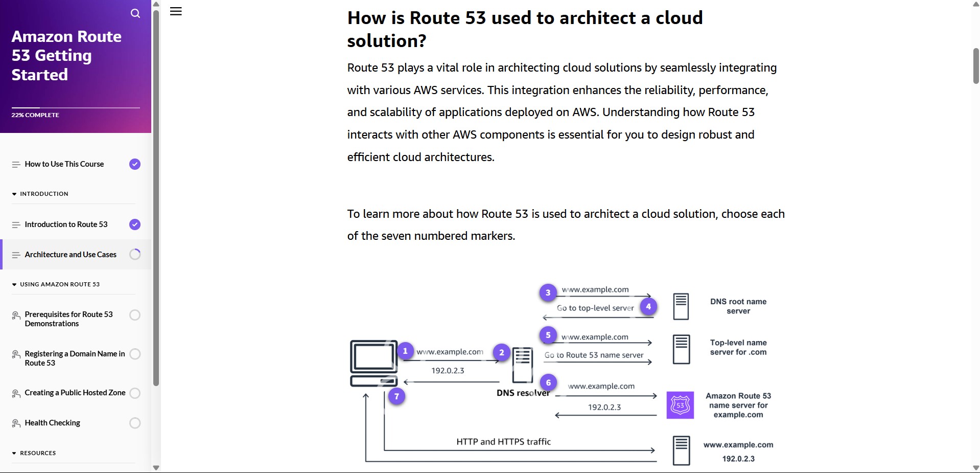Click checkmark beside How to Use This Course
The image size is (980, 473).
[135, 164]
